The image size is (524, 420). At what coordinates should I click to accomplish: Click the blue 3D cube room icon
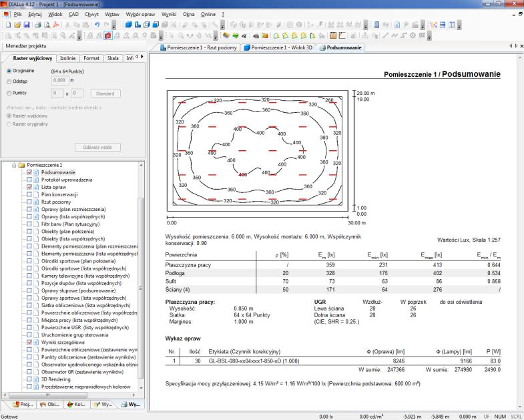128,25
